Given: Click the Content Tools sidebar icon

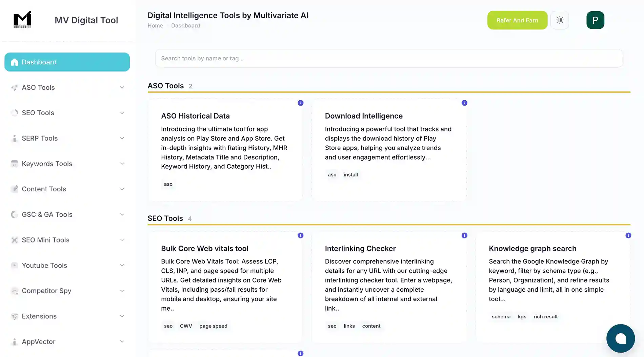Looking at the screenshot, I should coord(14,189).
